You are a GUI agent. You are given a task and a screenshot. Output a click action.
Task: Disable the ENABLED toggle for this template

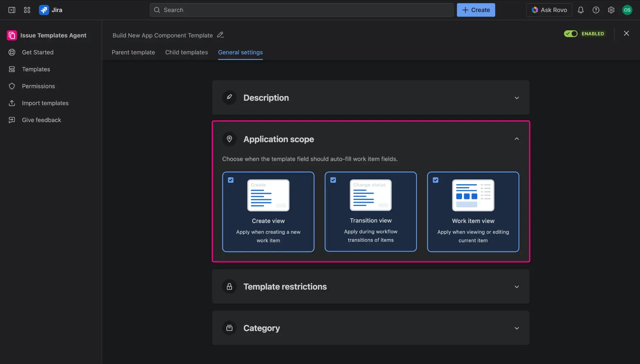click(571, 34)
